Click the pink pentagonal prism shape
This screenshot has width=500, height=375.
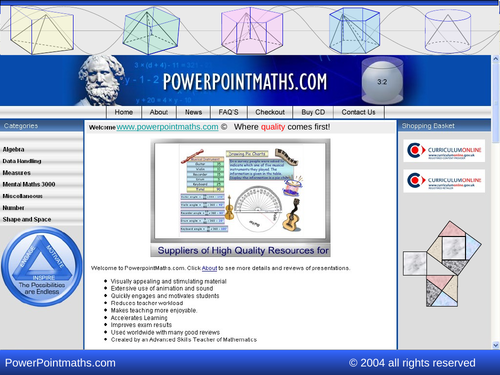(x=252, y=30)
